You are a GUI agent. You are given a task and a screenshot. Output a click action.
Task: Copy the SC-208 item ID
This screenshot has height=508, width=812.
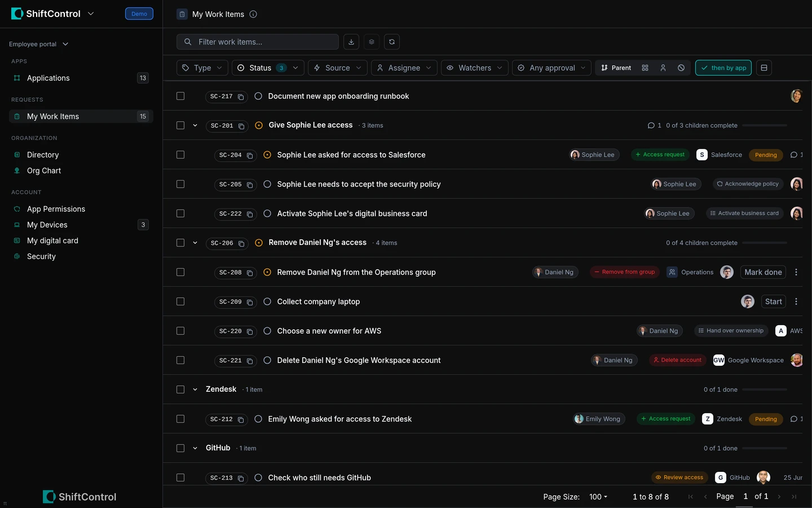click(x=250, y=273)
